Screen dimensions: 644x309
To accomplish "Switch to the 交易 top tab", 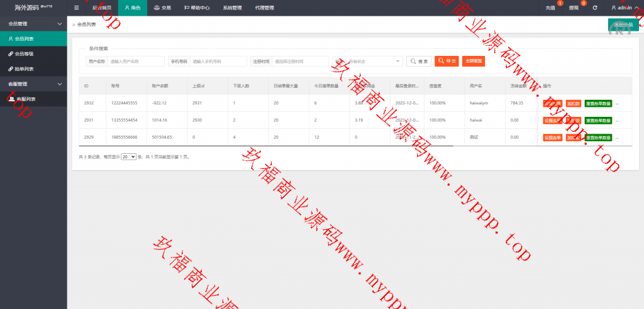I will pos(162,8).
